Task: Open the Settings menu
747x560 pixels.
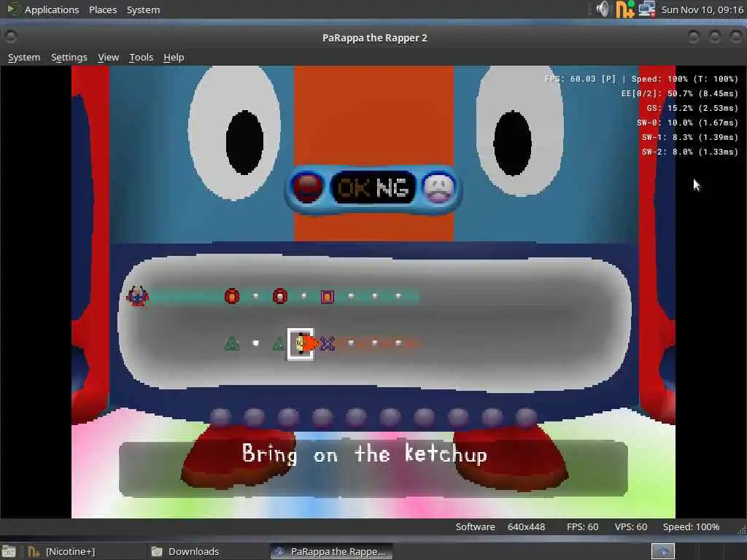Action: pyautogui.click(x=69, y=57)
